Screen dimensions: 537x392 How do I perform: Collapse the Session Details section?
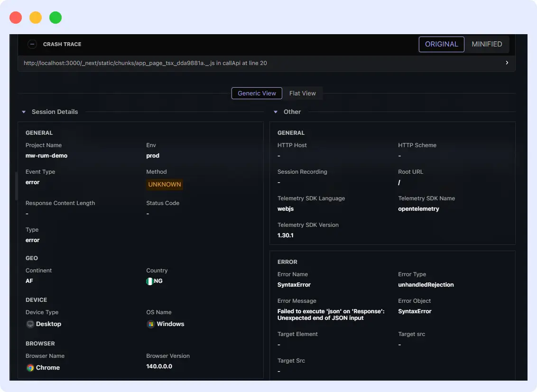pyautogui.click(x=24, y=112)
